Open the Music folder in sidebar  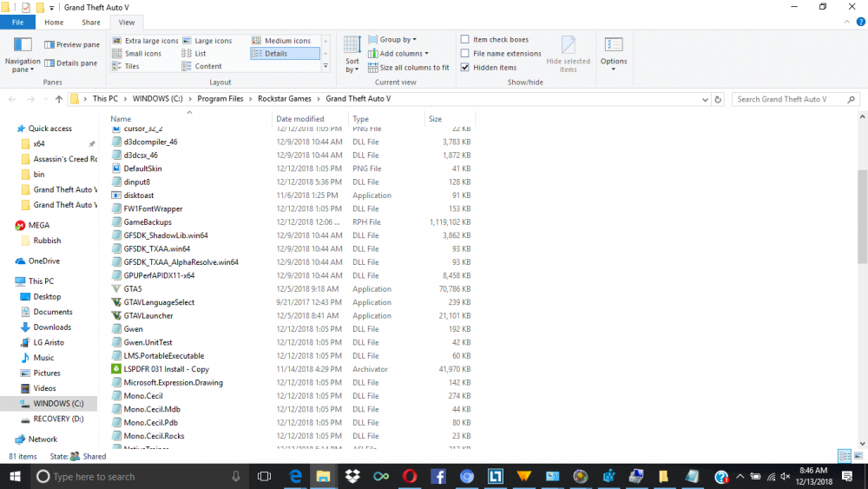pyautogui.click(x=43, y=358)
